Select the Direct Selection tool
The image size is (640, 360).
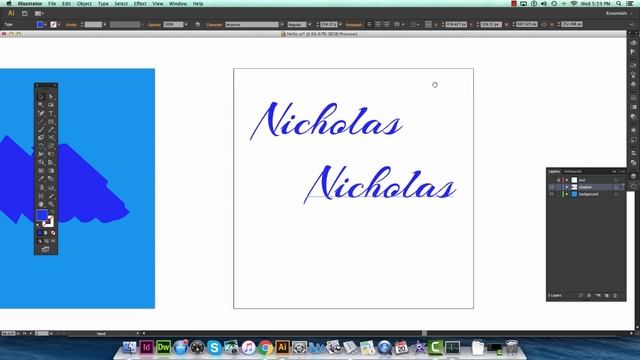point(51,97)
